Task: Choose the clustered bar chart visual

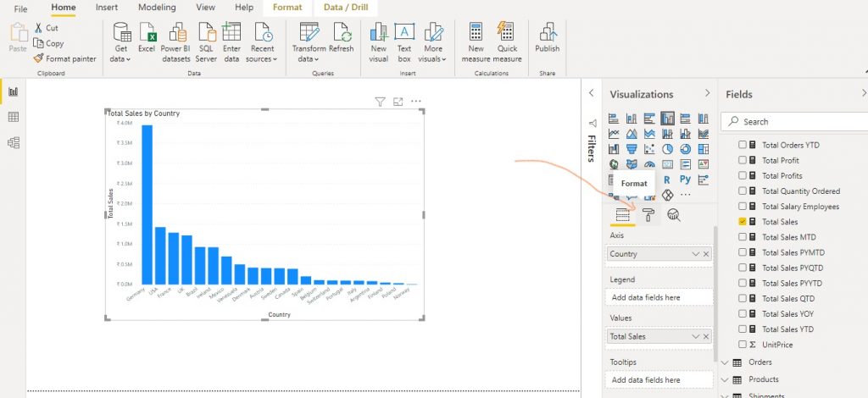Action: coord(649,119)
